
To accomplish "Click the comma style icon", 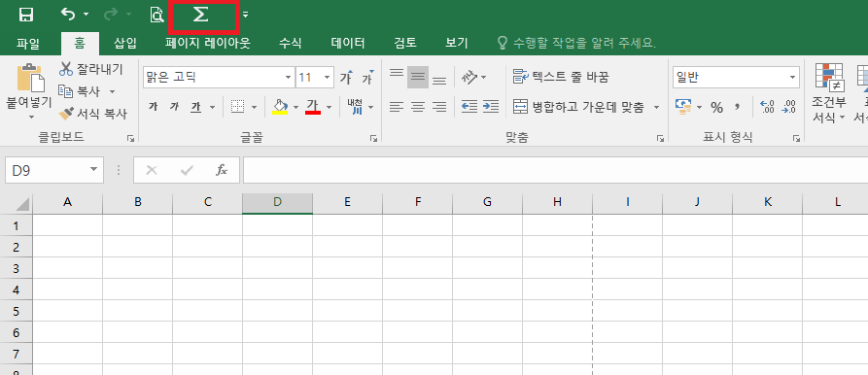I will coord(738,107).
